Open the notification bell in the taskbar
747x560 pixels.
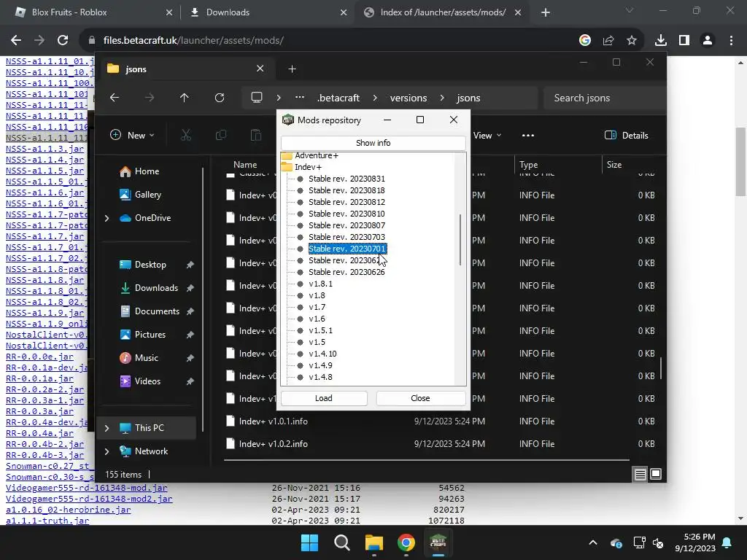click(x=727, y=542)
